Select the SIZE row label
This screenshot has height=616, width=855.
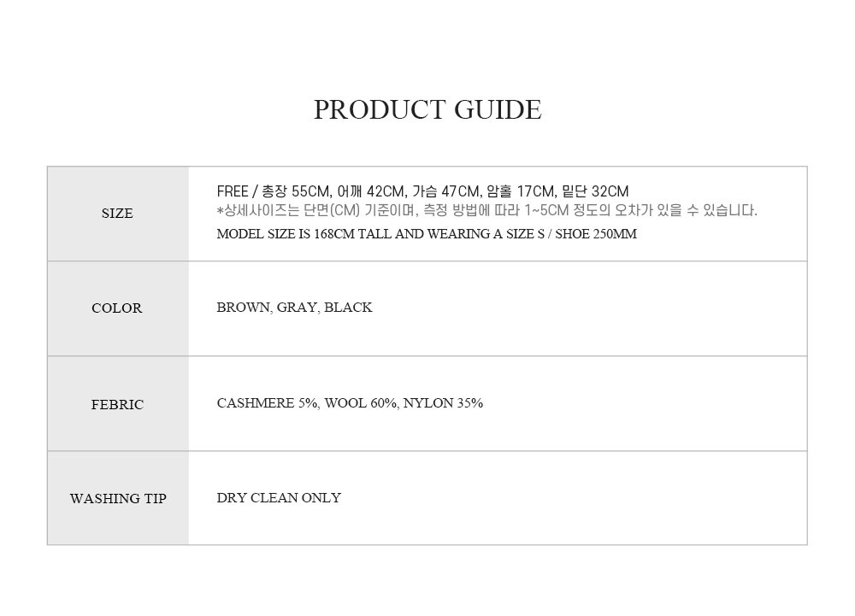coord(117,213)
